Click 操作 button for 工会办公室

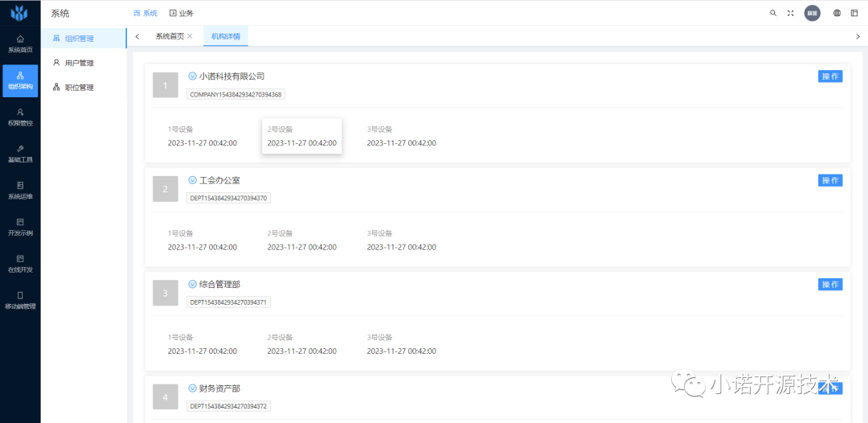point(830,180)
